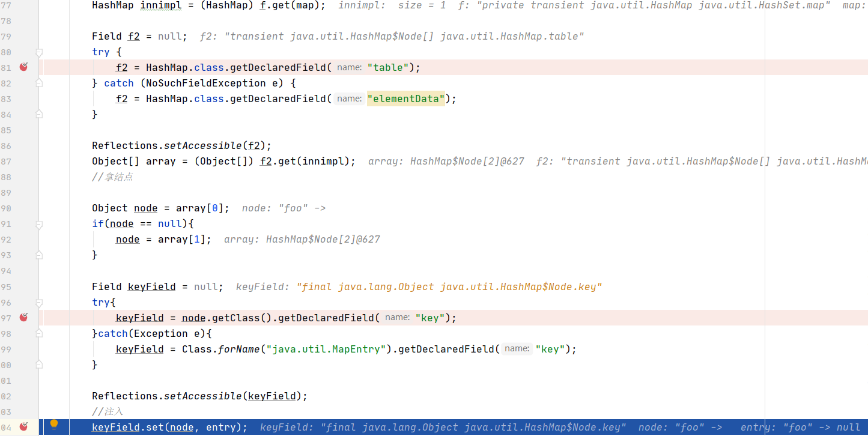The image size is (868, 436).
Task: Collapse the if(node == null) block
Action: [x=39, y=224]
